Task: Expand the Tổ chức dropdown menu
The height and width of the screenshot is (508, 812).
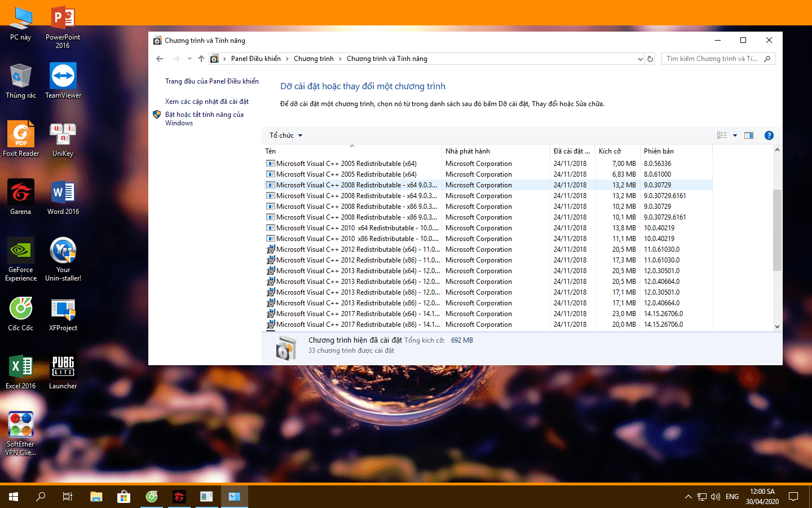Action: tap(286, 135)
